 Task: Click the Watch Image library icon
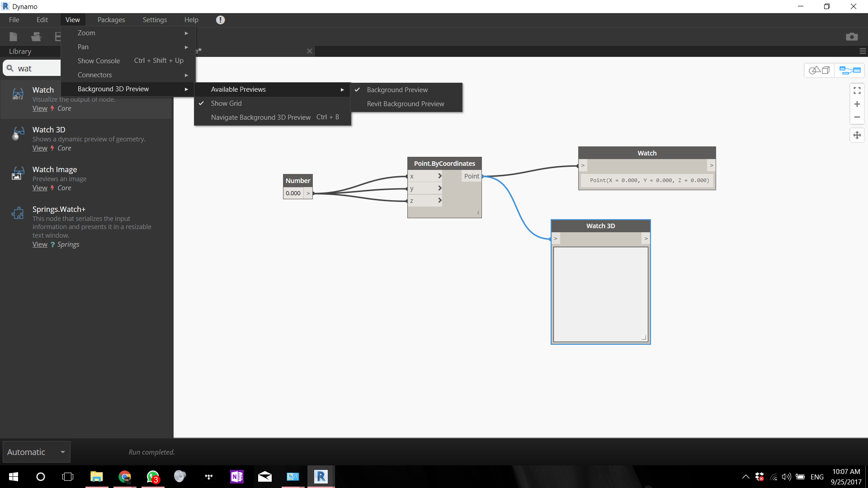tap(18, 173)
